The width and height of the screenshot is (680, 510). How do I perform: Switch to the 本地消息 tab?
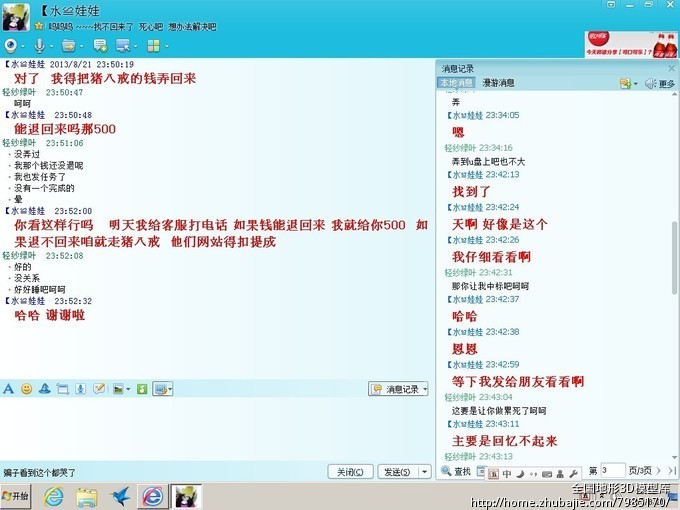(457, 83)
